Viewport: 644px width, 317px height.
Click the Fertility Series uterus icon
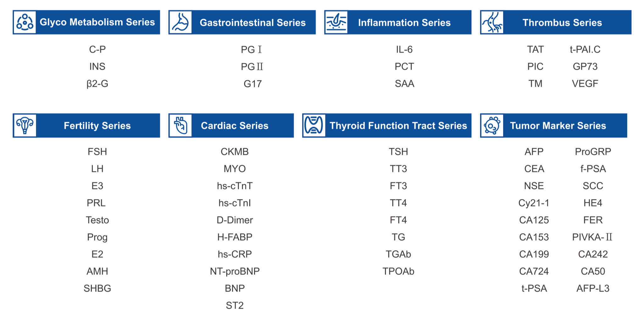[x=25, y=125]
